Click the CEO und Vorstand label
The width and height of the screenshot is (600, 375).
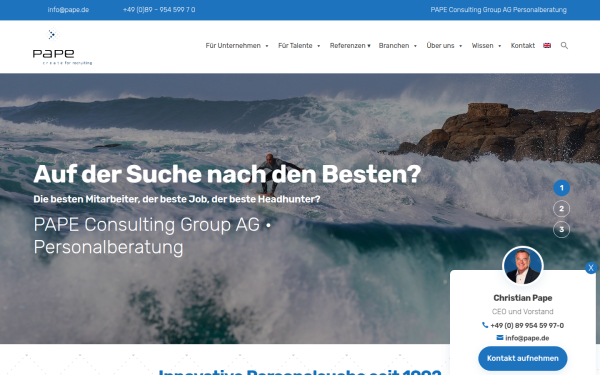pyautogui.click(x=523, y=311)
